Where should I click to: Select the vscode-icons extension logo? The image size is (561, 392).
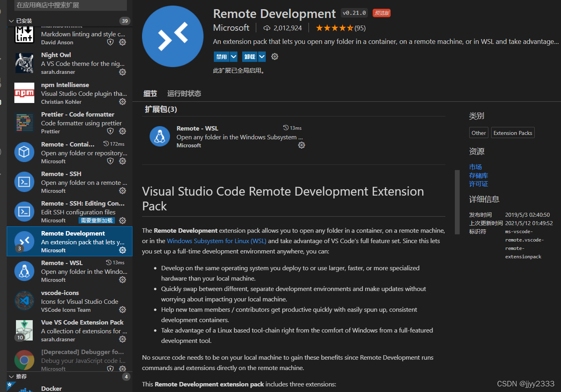click(x=24, y=301)
